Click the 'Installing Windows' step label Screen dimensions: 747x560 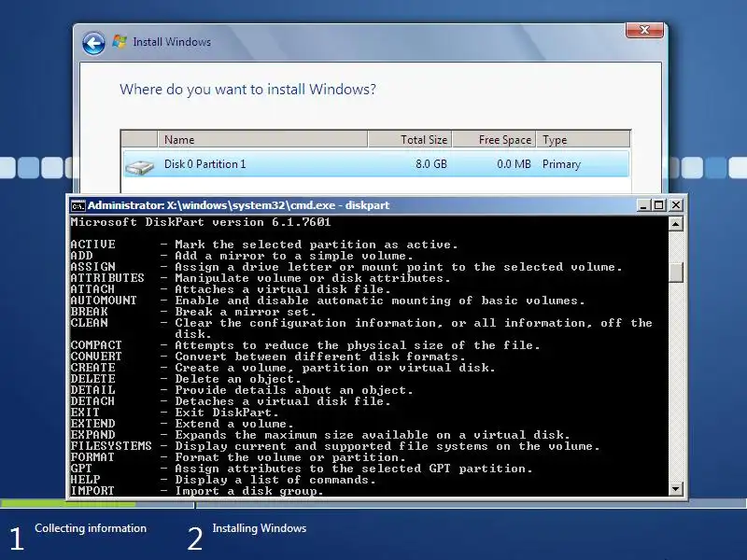tap(260, 528)
